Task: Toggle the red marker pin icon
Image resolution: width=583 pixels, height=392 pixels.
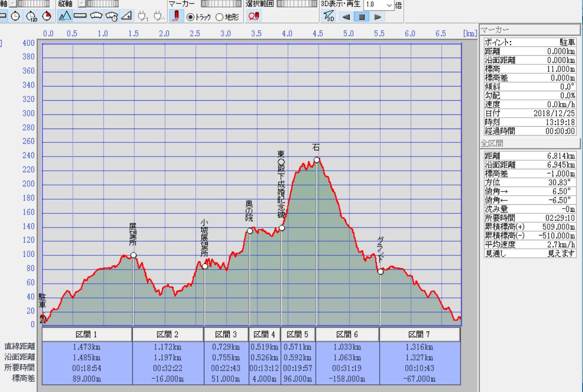Action: [x=175, y=16]
